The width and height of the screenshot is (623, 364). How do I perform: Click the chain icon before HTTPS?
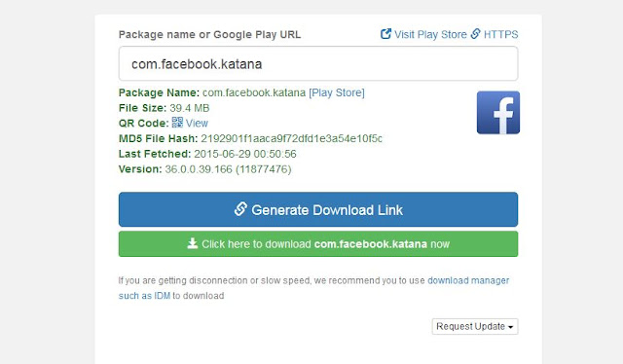pyautogui.click(x=476, y=34)
